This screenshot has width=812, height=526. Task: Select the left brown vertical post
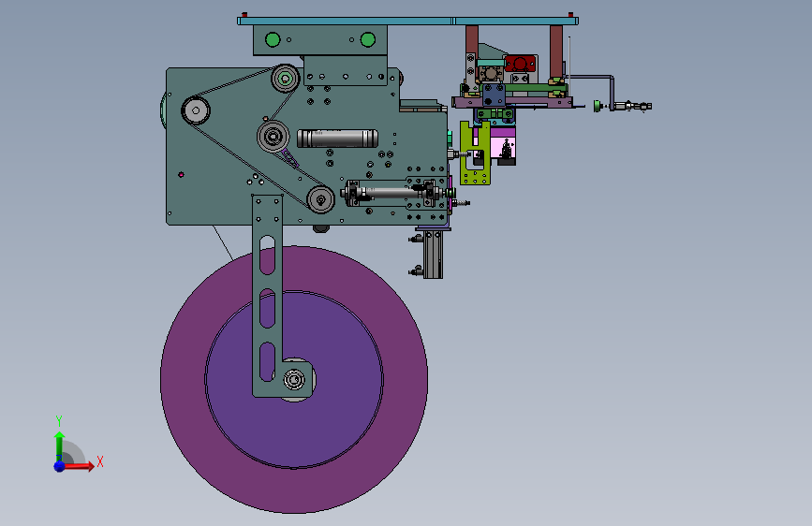tap(471, 39)
